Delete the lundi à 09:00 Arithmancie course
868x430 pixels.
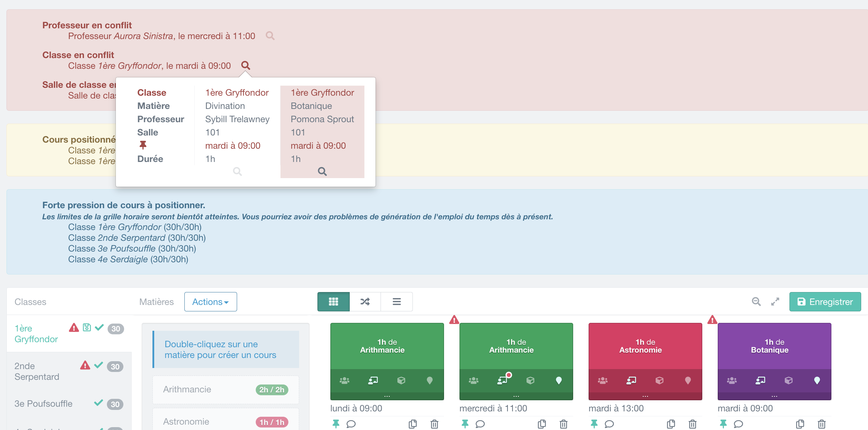coord(434,424)
